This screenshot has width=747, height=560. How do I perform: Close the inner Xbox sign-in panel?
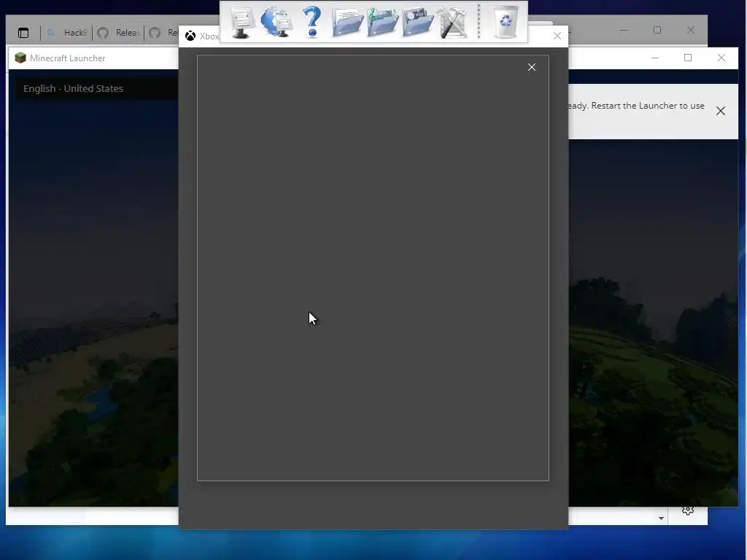(x=532, y=67)
